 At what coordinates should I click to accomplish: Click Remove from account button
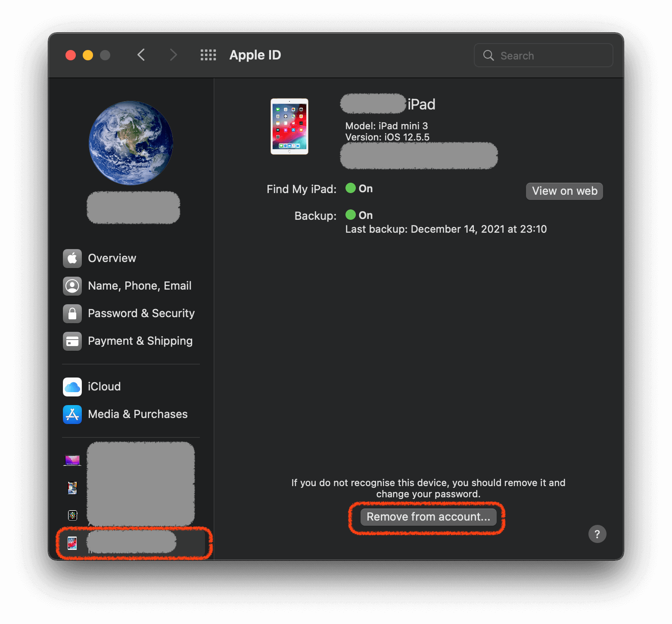tap(428, 517)
